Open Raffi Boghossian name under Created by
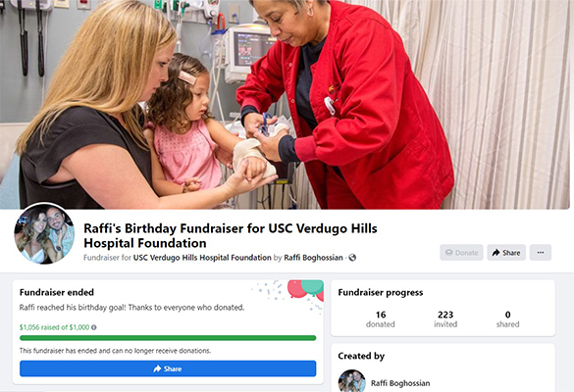The image size is (574, 392). pyautogui.click(x=400, y=383)
